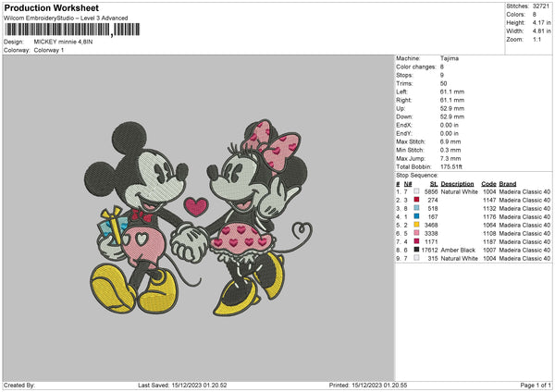
Task: Click the Description column header
Action: 457,183
